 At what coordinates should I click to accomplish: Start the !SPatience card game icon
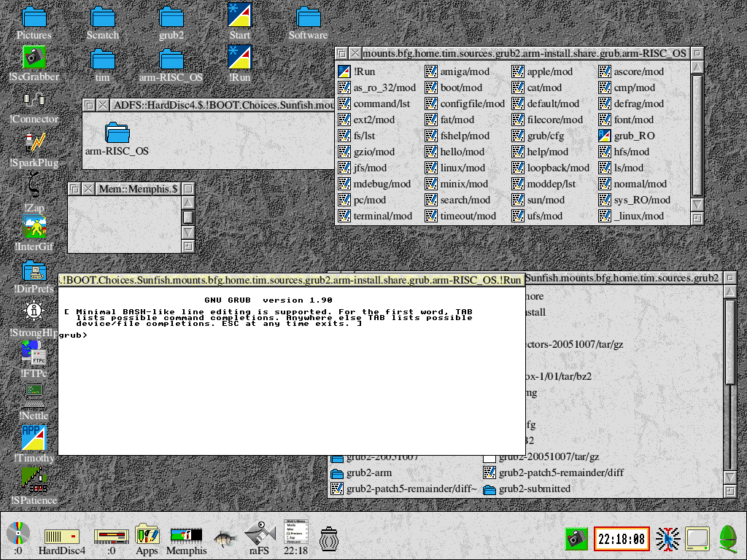[x=34, y=486]
